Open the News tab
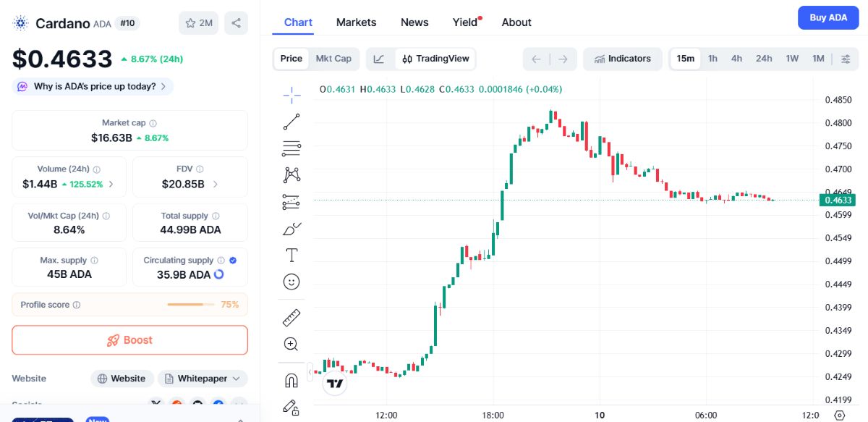 coord(414,22)
